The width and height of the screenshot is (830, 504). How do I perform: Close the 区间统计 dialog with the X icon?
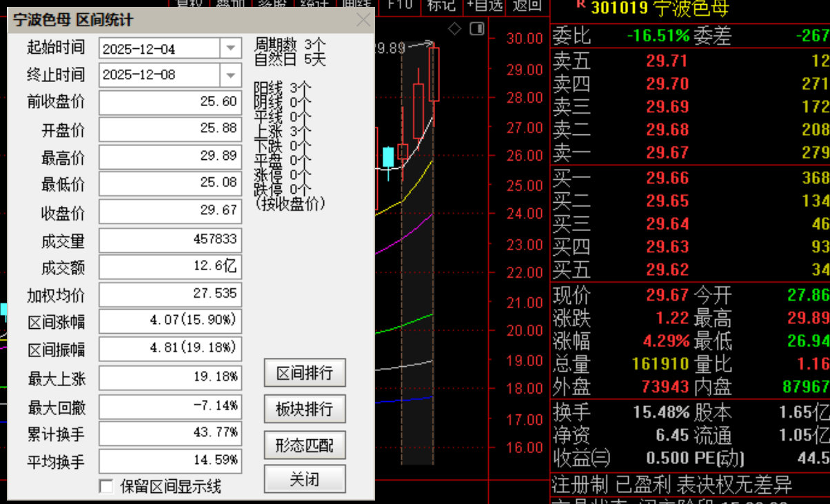363,20
